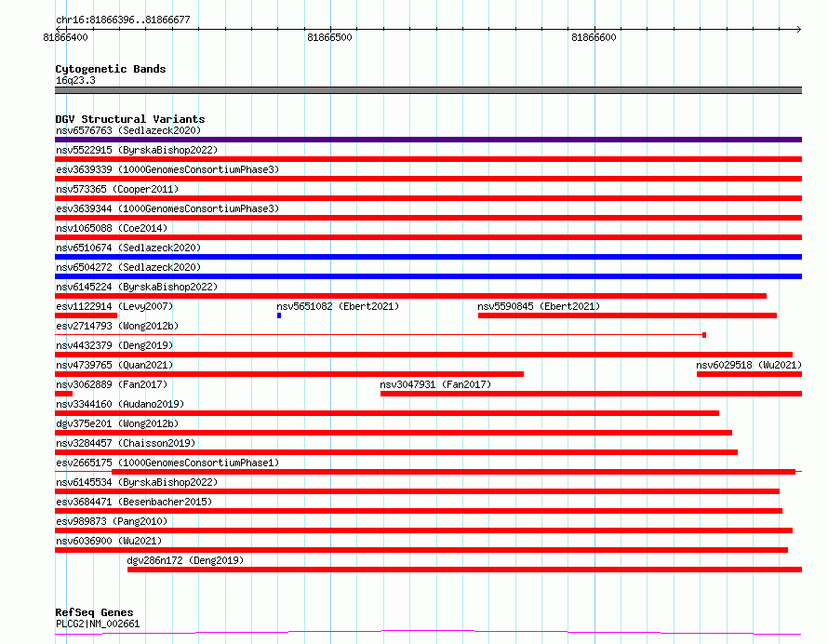The image size is (828, 644).
Task: Click the 81866600 ruler tick label
Action: tap(594, 37)
